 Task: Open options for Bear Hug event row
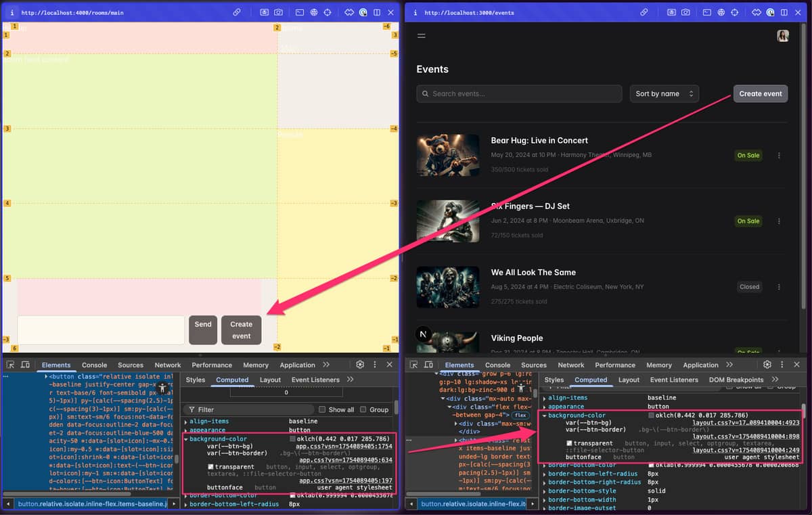(779, 156)
